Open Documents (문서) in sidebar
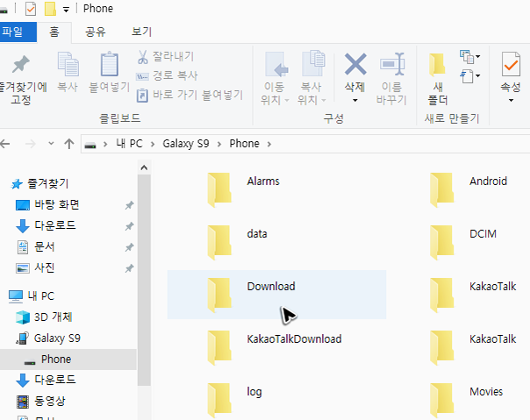Viewport: 530px width, 420px height. pos(35,247)
